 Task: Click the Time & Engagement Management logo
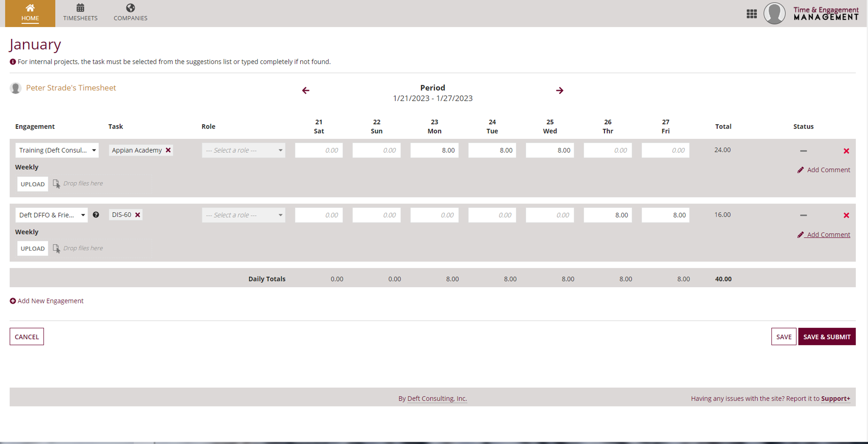point(826,14)
